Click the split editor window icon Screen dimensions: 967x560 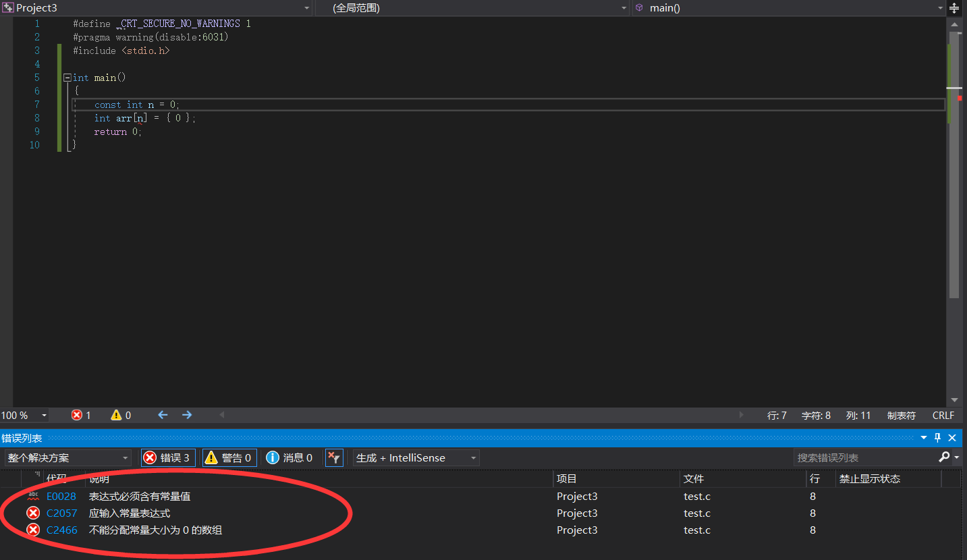[x=954, y=8]
